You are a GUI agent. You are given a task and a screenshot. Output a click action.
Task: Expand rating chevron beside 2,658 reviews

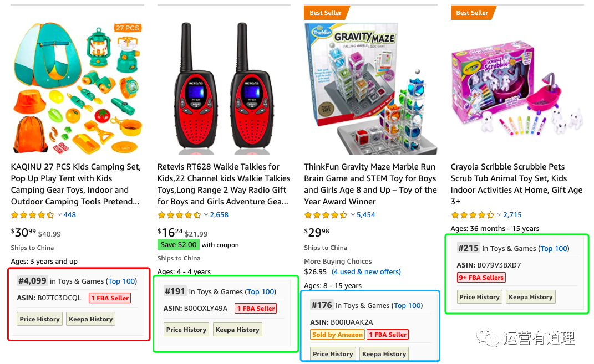tap(206, 214)
